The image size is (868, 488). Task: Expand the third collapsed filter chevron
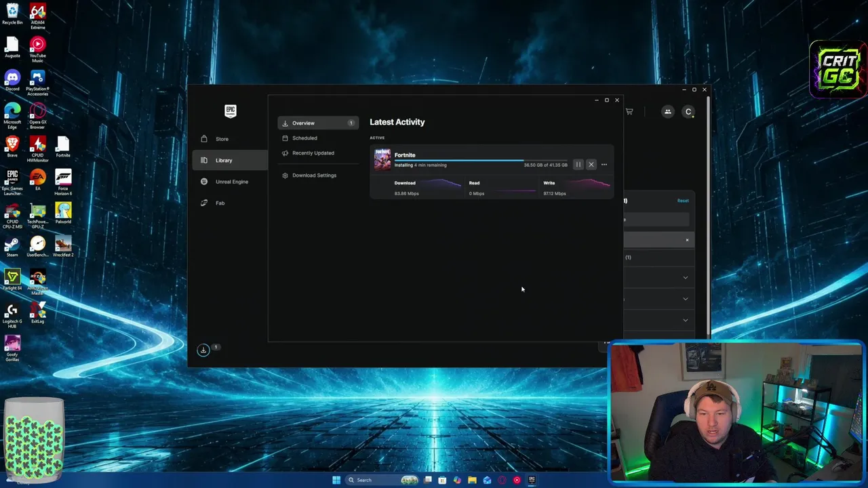686,320
